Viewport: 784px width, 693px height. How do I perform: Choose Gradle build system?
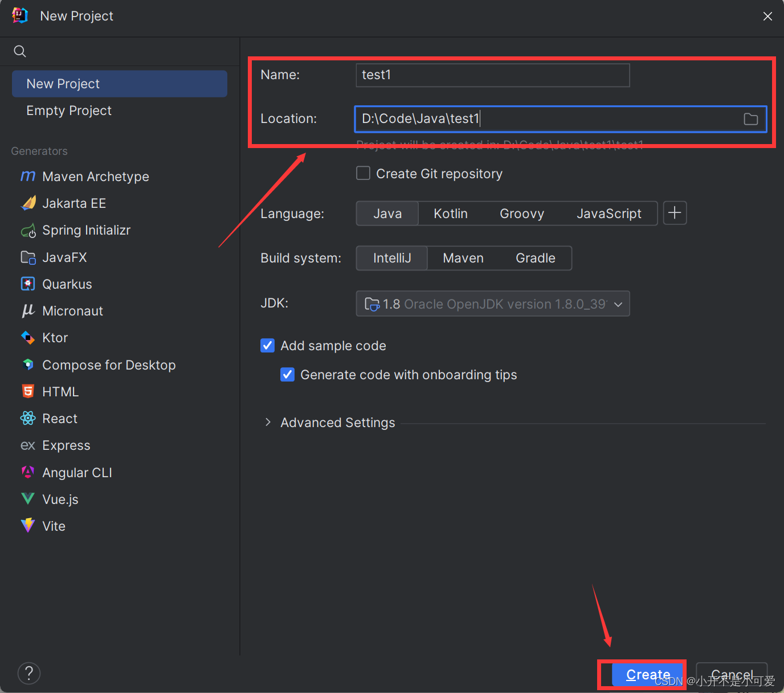click(536, 258)
